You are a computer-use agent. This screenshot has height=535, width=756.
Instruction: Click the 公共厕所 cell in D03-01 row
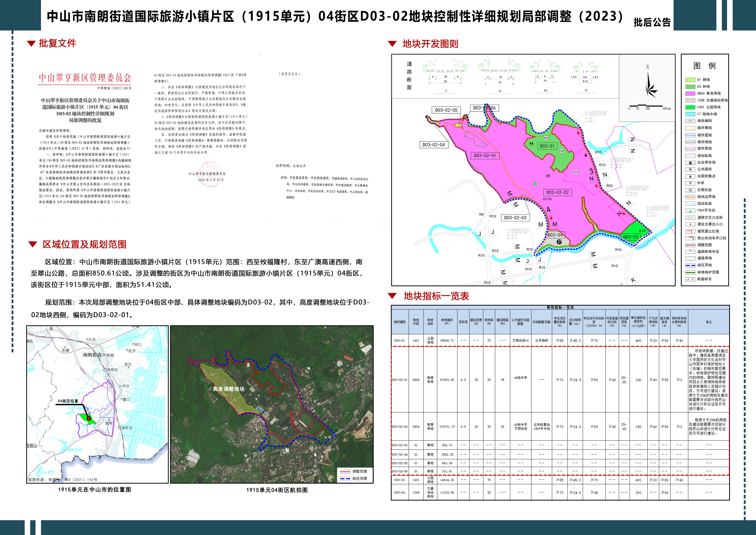(541, 340)
